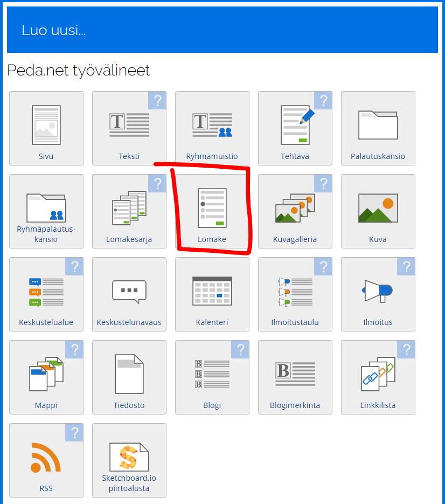Select the Linkkilista link list tool
This screenshot has height=504, width=445.
point(378,377)
